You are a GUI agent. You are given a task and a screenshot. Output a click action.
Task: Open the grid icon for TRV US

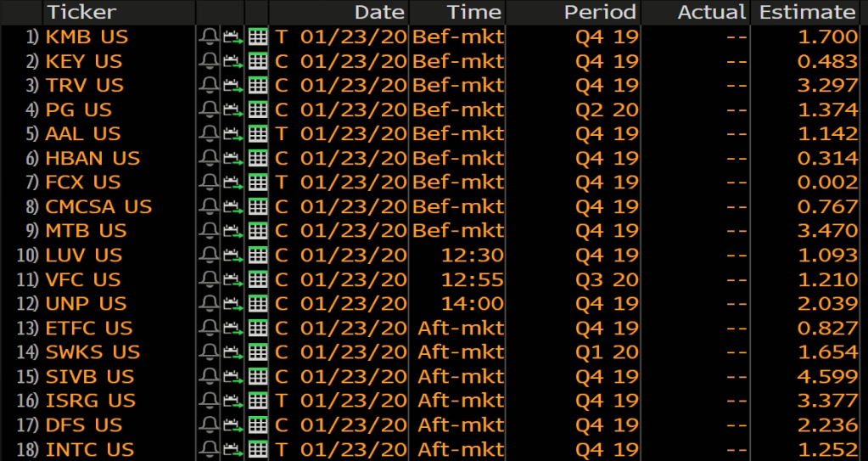257,86
